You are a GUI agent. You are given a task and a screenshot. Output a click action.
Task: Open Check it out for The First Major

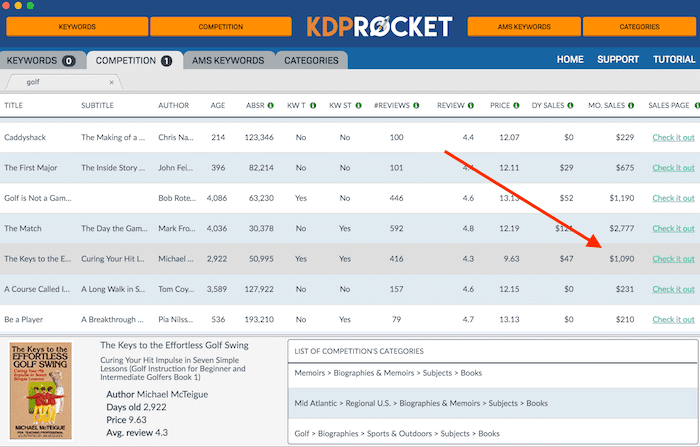click(673, 168)
